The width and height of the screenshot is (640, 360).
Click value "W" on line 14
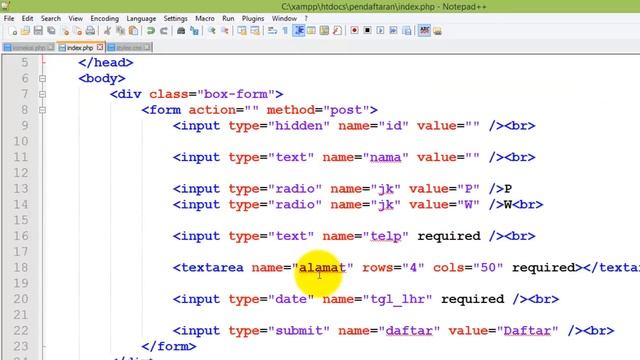[x=468, y=204]
